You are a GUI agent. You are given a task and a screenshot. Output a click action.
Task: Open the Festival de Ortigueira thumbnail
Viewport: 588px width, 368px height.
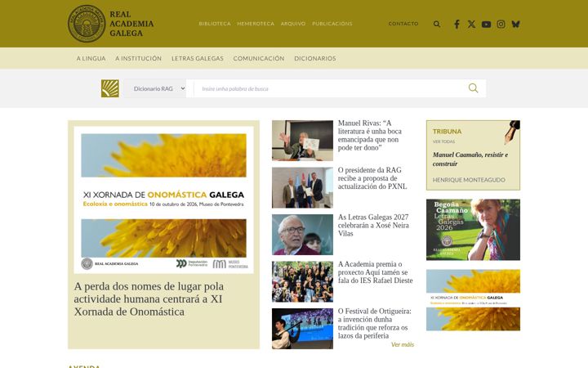[303, 329]
